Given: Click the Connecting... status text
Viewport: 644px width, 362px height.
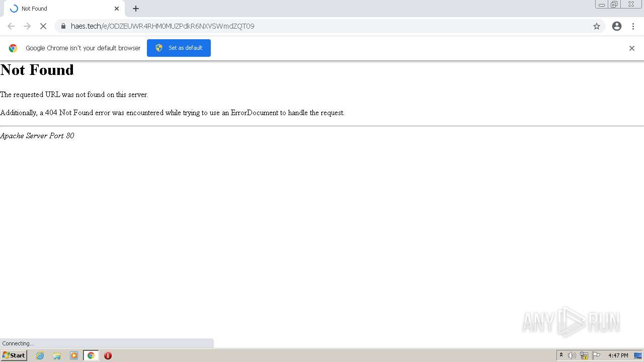Looking at the screenshot, I should pos(18,343).
